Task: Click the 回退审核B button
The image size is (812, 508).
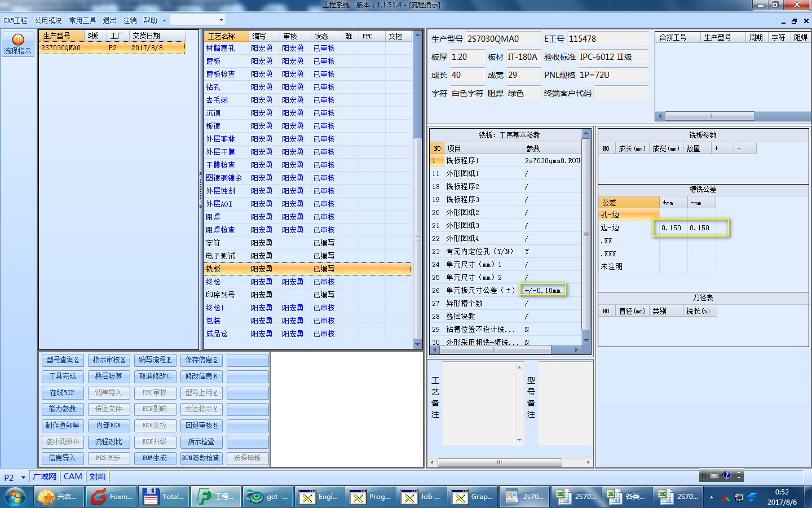Action: click(x=201, y=425)
